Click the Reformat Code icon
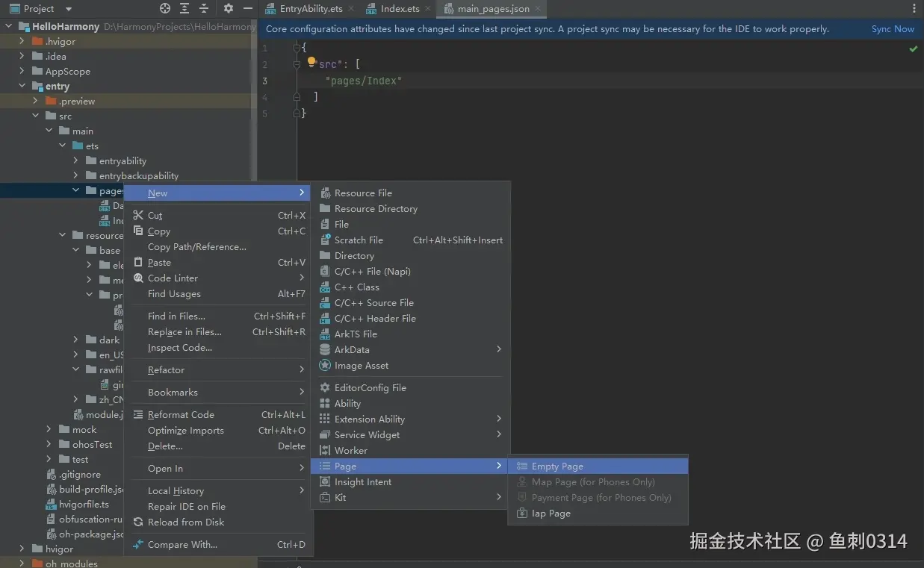924x568 pixels. click(138, 414)
